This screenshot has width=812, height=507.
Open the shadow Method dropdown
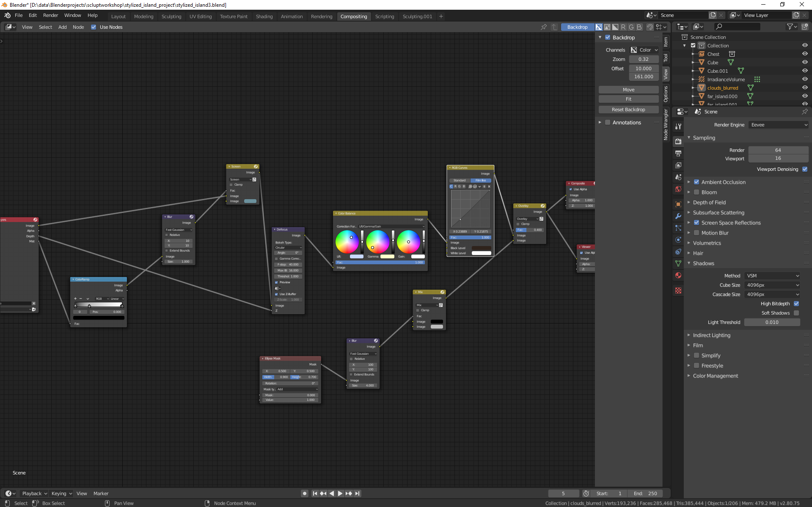pos(772,276)
